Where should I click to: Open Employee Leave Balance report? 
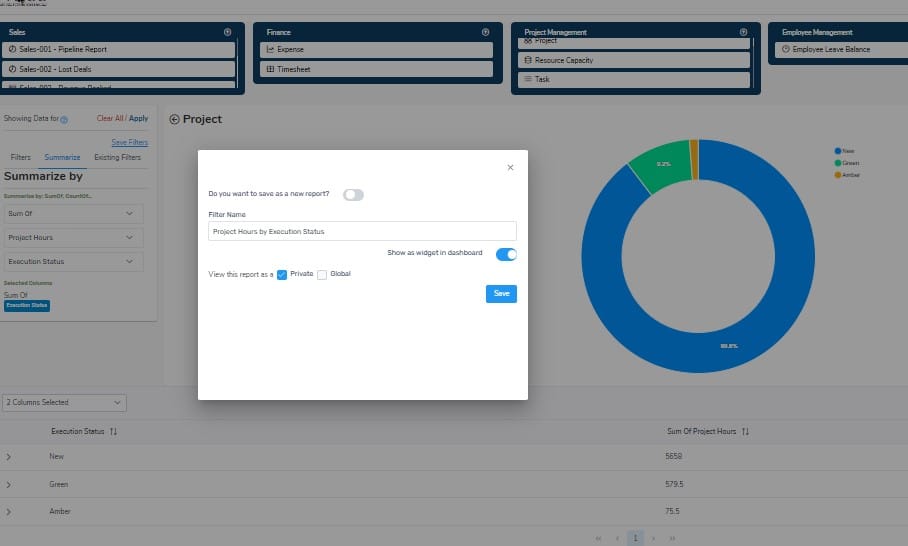tap(841, 49)
